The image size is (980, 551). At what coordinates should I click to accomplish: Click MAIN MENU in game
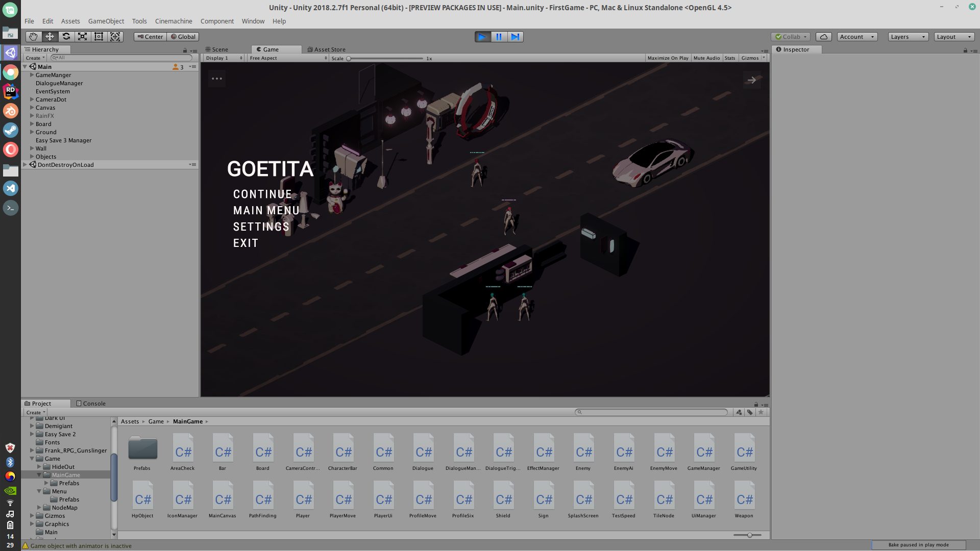pyautogui.click(x=266, y=211)
